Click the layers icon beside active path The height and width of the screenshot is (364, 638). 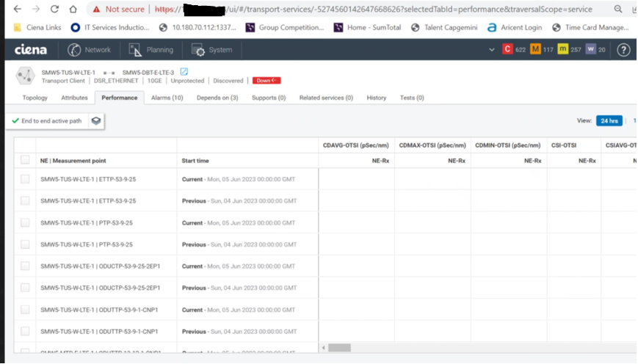[95, 121]
